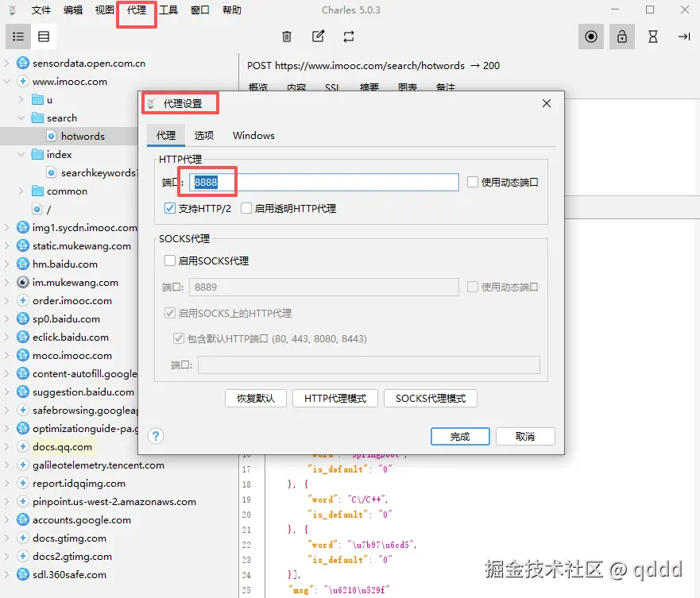Open the 工具 menu
The width and height of the screenshot is (700, 598).
pyautogui.click(x=168, y=10)
